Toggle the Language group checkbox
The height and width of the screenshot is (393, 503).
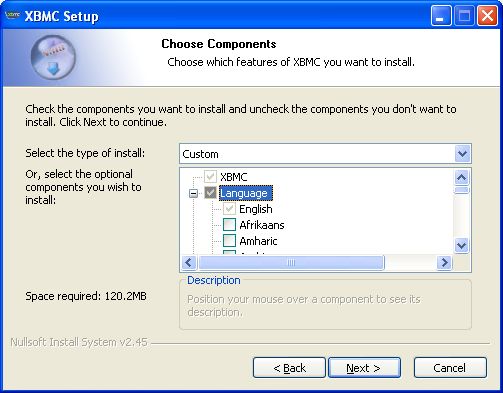pos(210,193)
